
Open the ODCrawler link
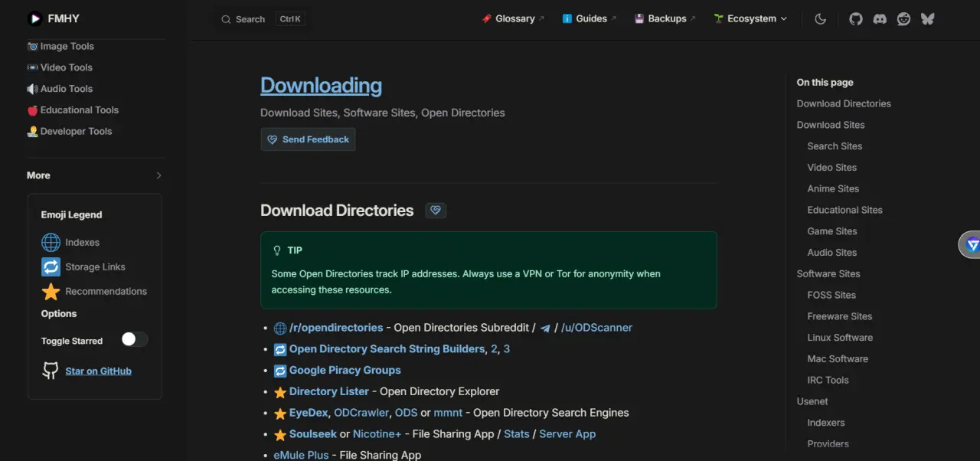point(361,414)
